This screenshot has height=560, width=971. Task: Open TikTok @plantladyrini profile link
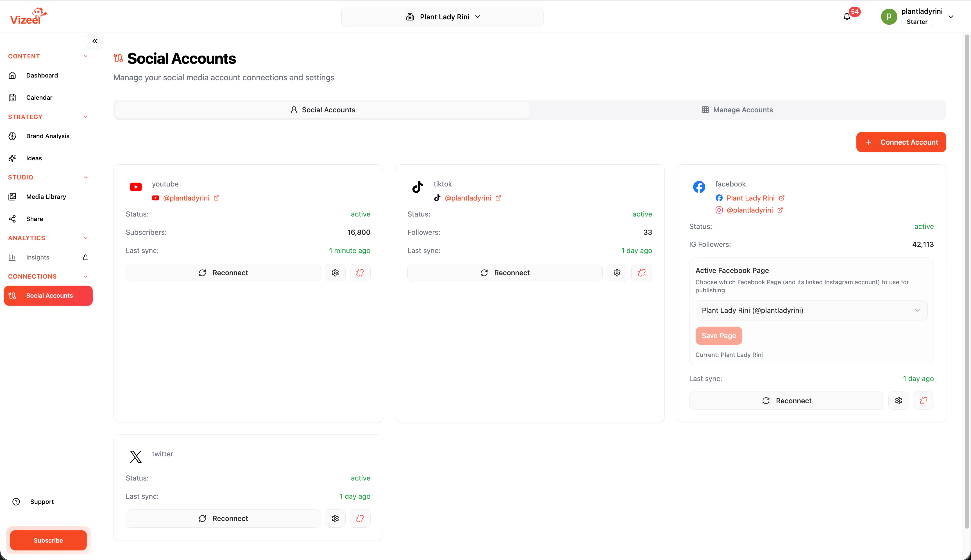pyautogui.click(x=468, y=198)
